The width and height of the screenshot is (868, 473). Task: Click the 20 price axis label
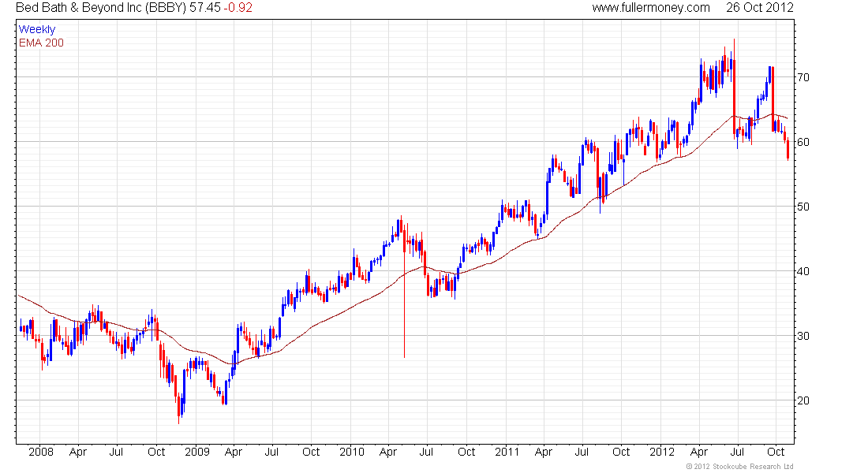coord(803,401)
